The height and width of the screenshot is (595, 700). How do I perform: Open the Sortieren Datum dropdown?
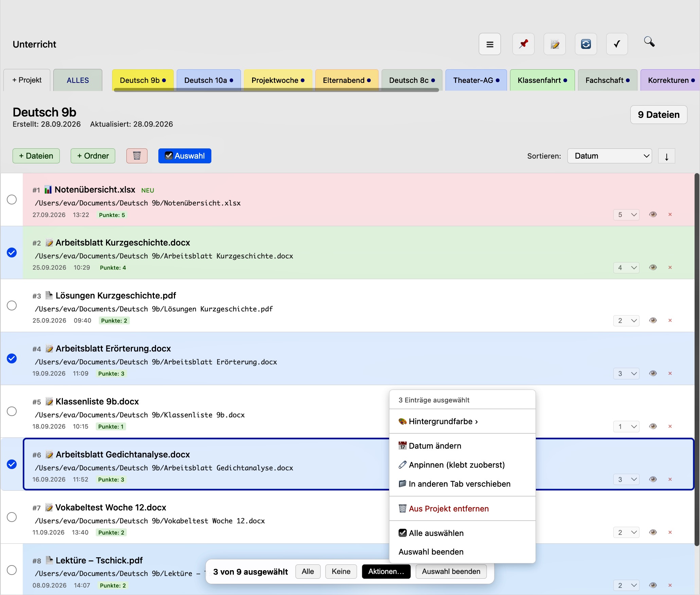point(610,156)
